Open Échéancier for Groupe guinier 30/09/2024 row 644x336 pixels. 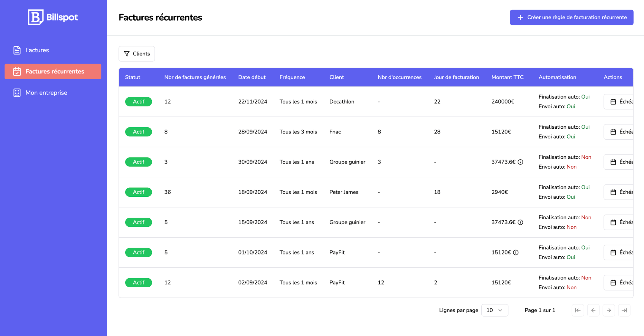pyautogui.click(x=619, y=162)
